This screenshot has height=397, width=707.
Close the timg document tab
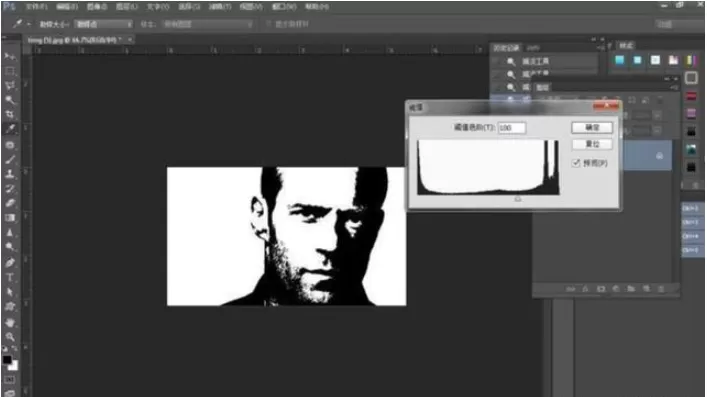pyautogui.click(x=130, y=40)
